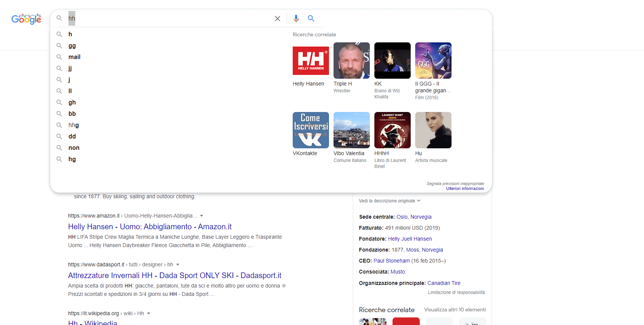Open 'Ulteriori informazioni' link
The width and height of the screenshot is (644, 325).
pyautogui.click(x=465, y=188)
